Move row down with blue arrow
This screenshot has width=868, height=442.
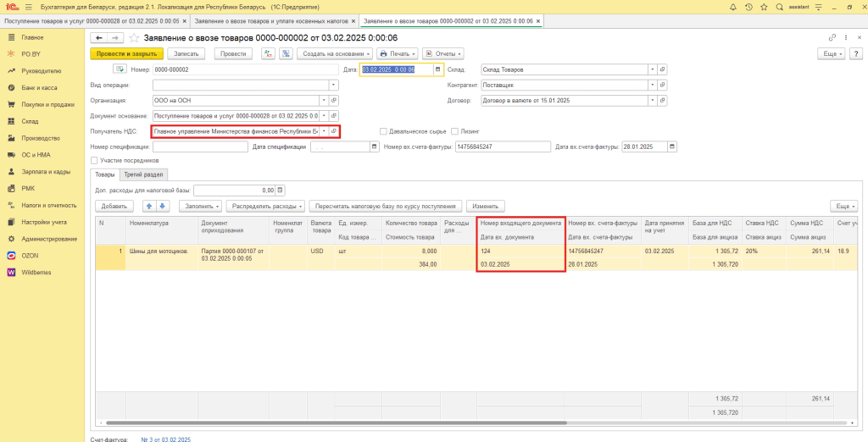tap(162, 206)
